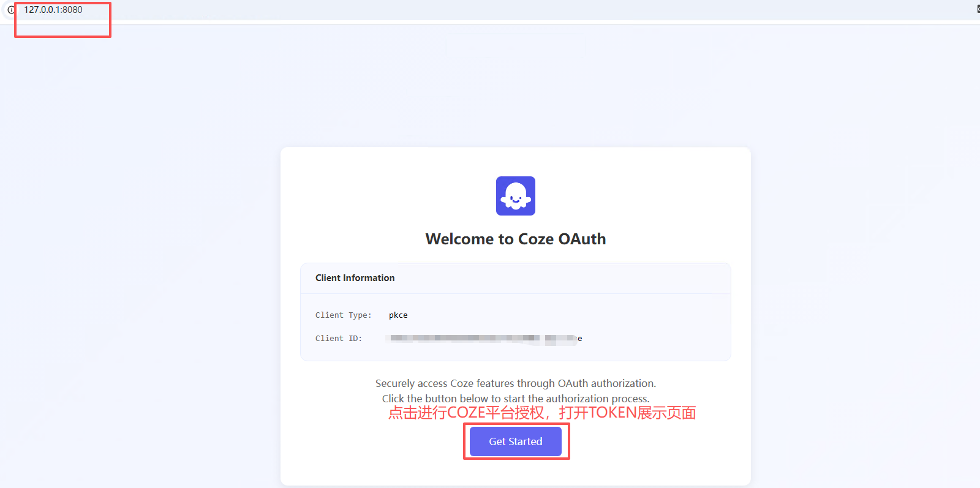Click the blurred Client ID value
The height and width of the screenshot is (488, 980).
point(486,339)
